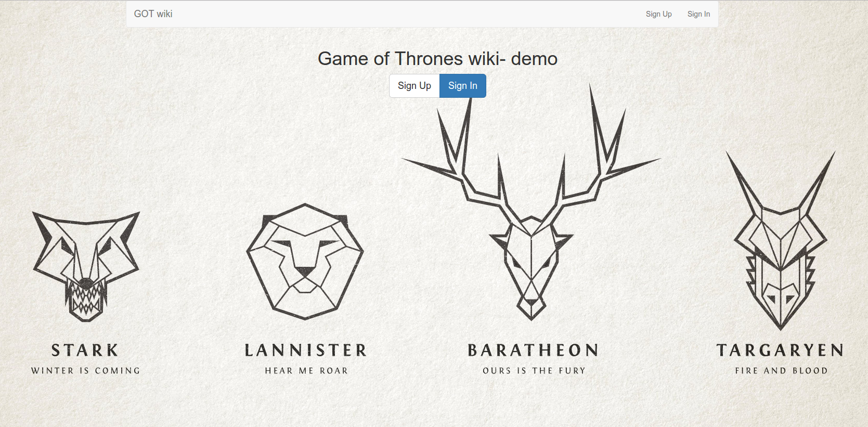Click the STARK house name
The image size is (868, 427).
(85, 351)
